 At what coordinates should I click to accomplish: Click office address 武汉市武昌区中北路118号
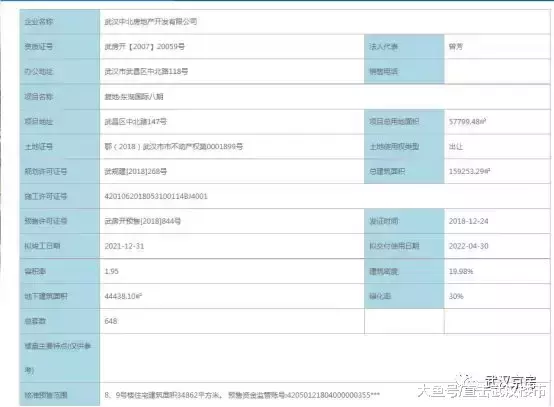pos(146,71)
